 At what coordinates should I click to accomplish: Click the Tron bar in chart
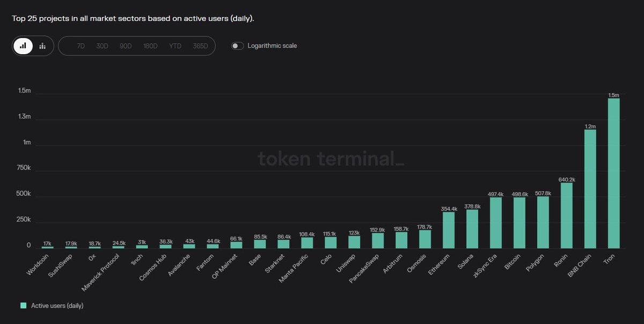point(613,173)
